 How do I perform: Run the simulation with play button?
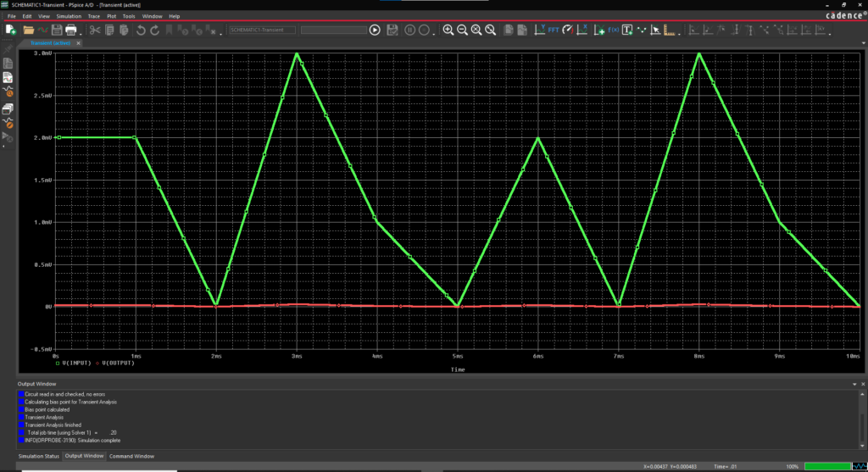click(x=375, y=30)
